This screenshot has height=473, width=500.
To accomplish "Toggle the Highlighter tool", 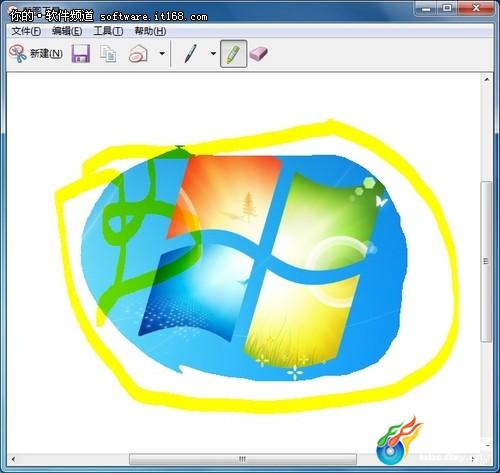I will (233, 54).
